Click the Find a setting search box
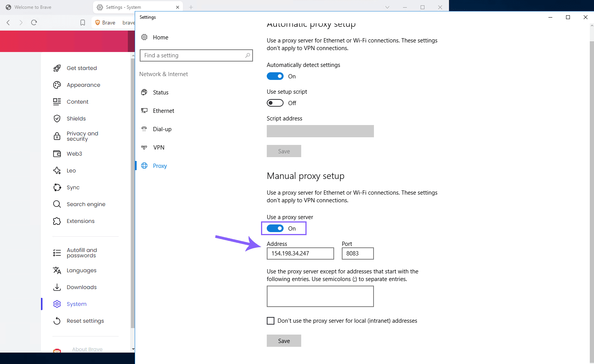Viewport: 594px width, 364px height. (x=194, y=55)
